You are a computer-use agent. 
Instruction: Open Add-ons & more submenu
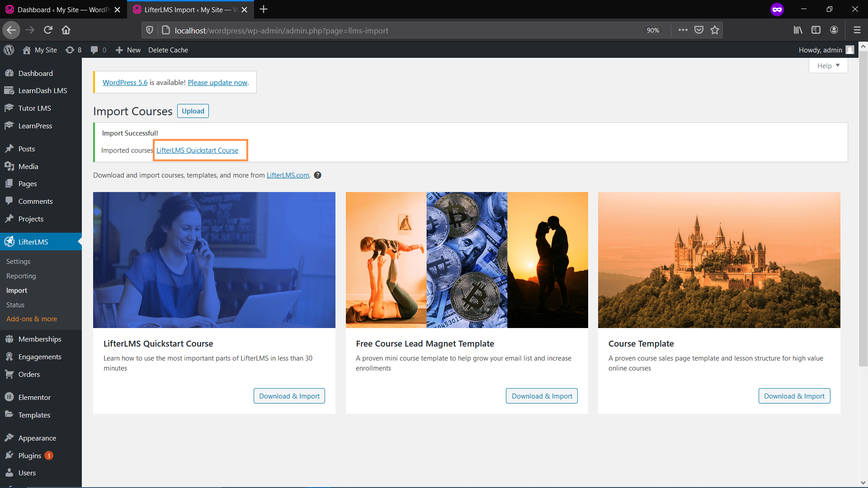point(32,319)
